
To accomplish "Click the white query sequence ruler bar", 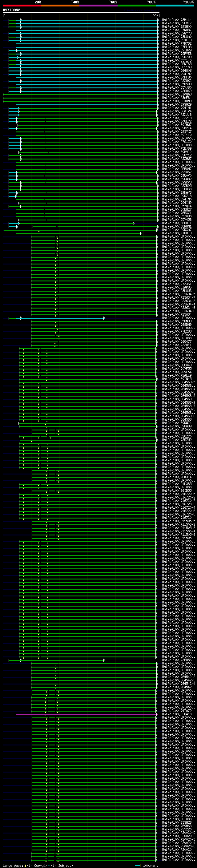I will [x=81, y=12].
